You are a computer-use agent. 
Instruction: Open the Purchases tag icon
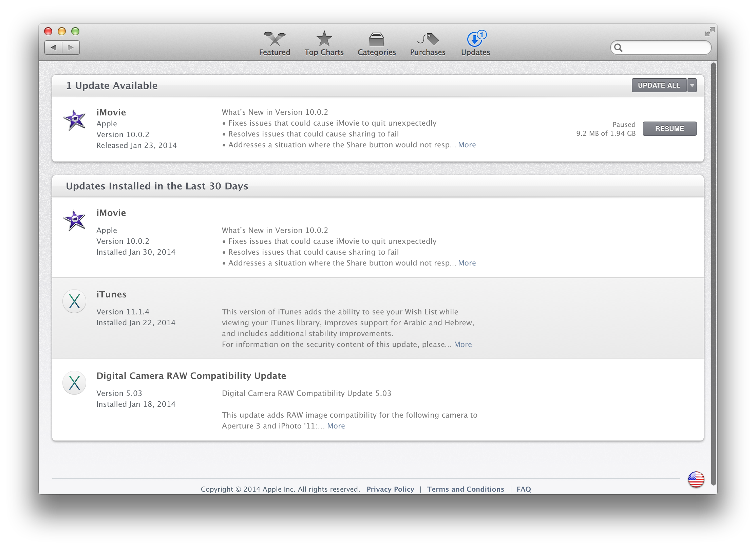428,39
